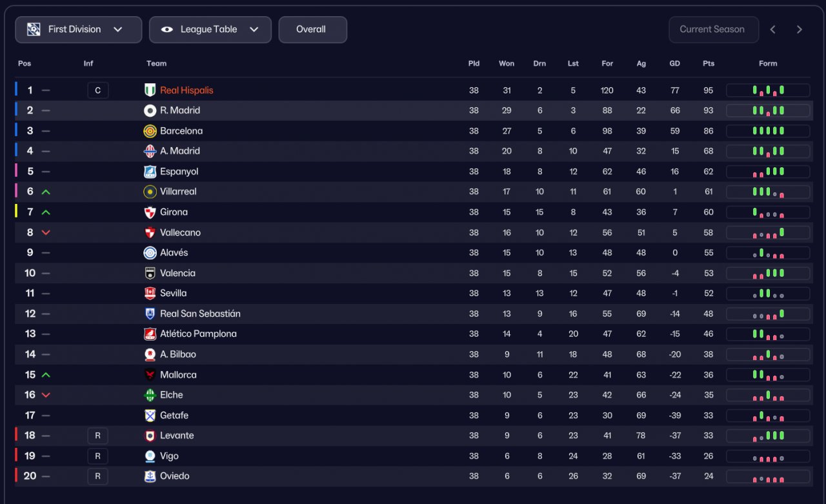Click the 'R' info badge beside Oviedo
The height and width of the screenshot is (504, 826).
pos(97,476)
